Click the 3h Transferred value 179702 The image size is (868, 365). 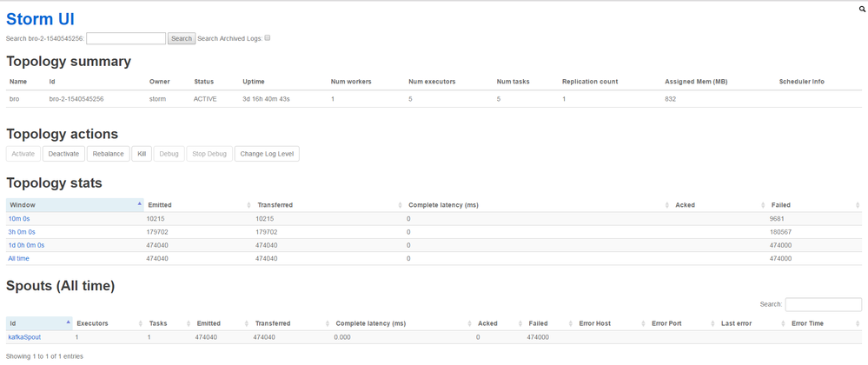click(266, 232)
